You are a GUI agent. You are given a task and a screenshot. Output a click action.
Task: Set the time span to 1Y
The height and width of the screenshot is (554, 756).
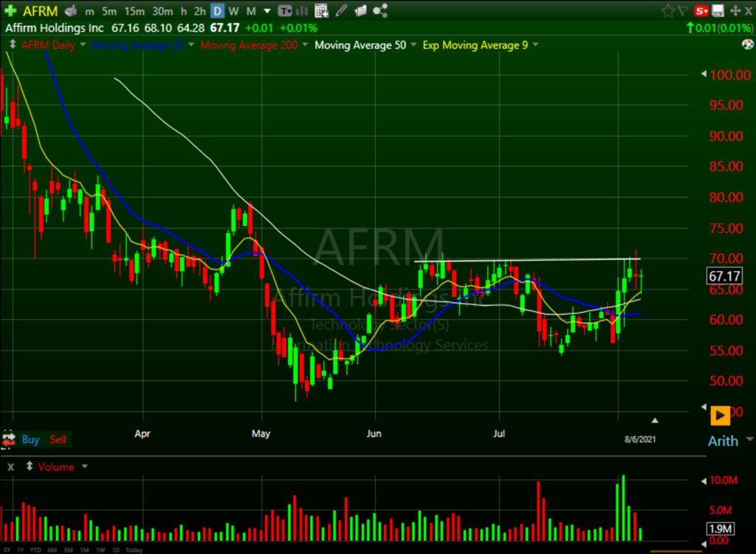(20, 550)
